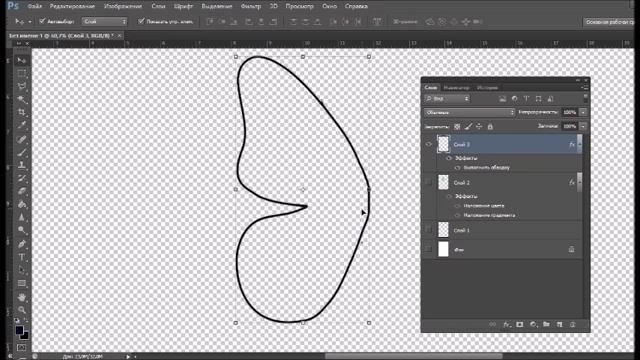Toggle Наложение градиента effect eye
The image size is (640, 360).
tap(458, 216)
